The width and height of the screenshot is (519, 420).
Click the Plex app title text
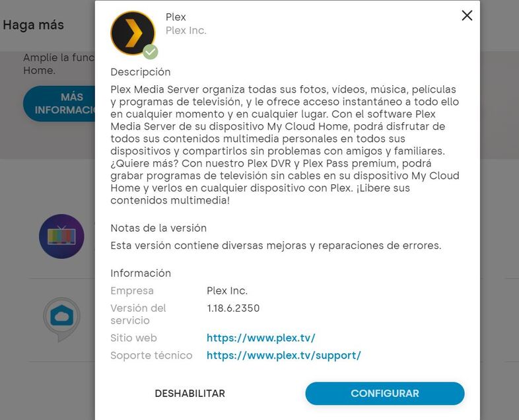[x=176, y=17]
